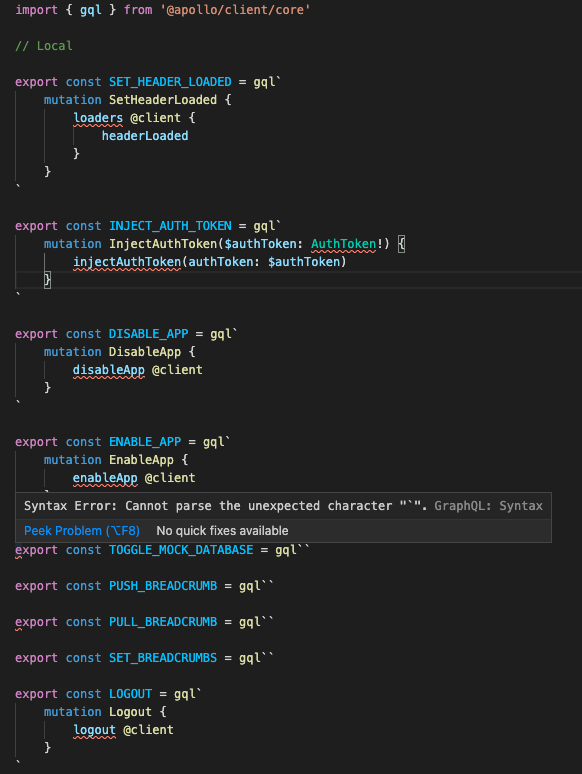Click the ENABLE_APP constant name
The height and width of the screenshot is (774, 582).
pyautogui.click(x=145, y=442)
